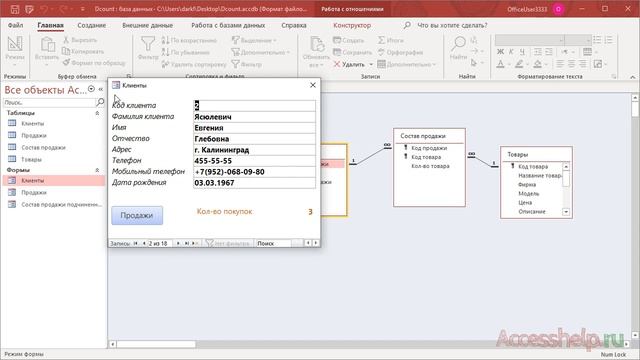640x360 pixels.
Task: Click the Вставить paste icon
Action: [x=47, y=45]
